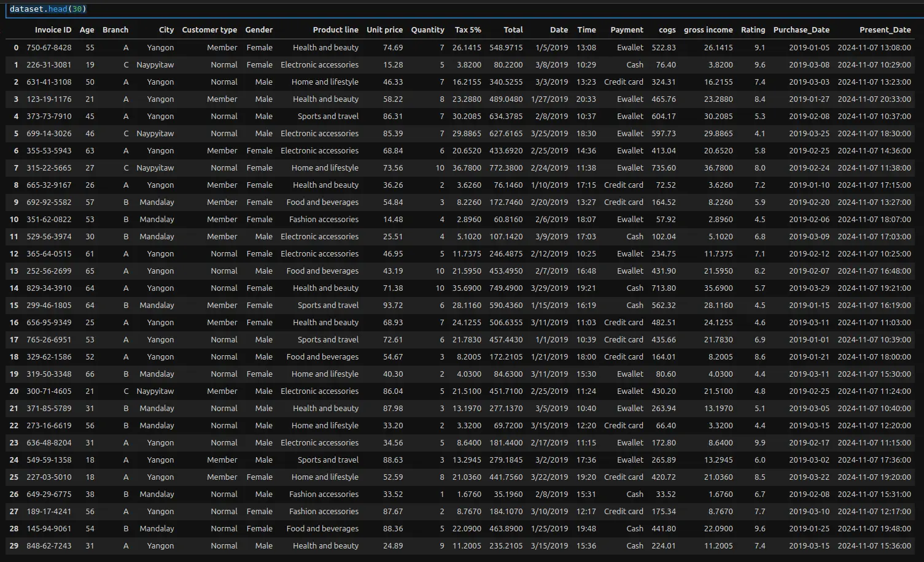Click the Gender column header
Image resolution: width=924 pixels, height=562 pixels.
(x=259, y=29)
